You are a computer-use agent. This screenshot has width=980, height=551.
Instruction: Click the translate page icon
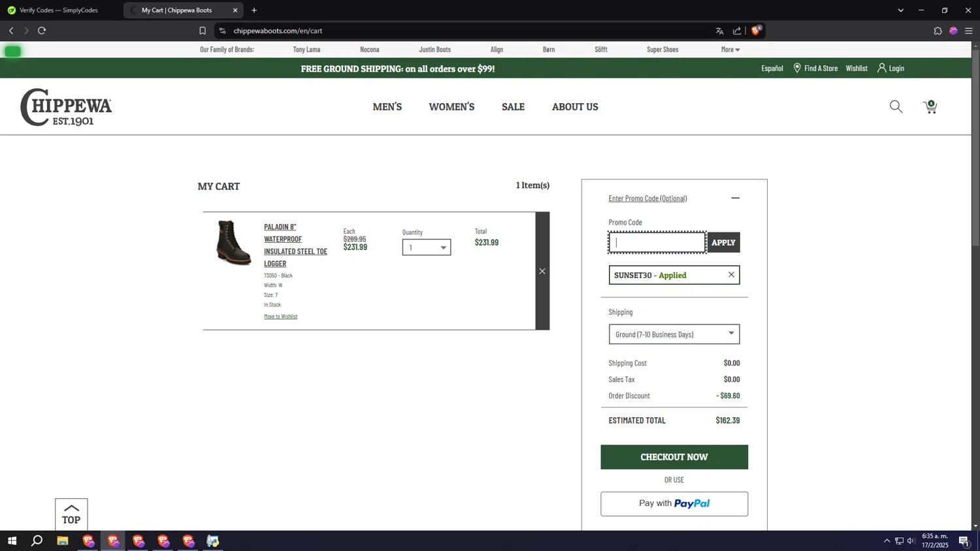(x=719, y=31)
